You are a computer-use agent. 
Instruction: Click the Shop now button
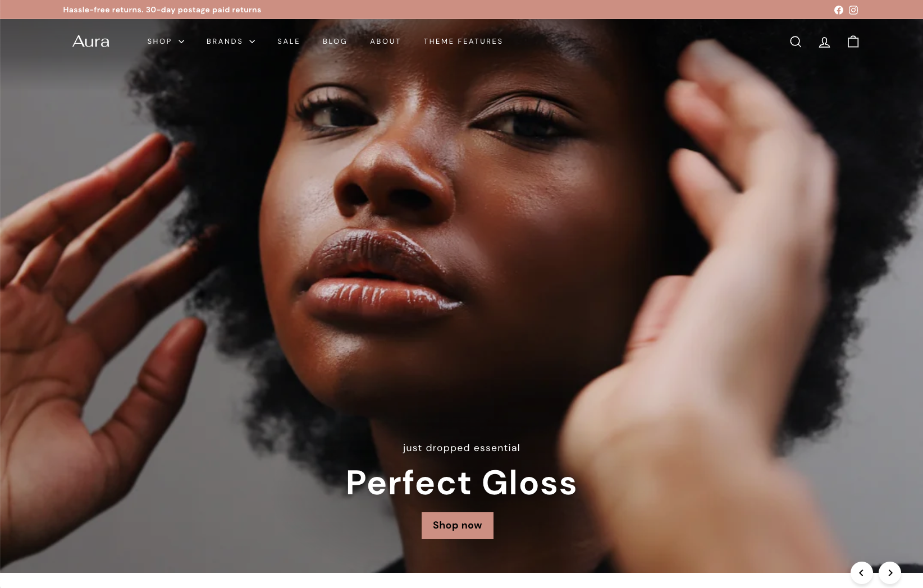[458, 526]
